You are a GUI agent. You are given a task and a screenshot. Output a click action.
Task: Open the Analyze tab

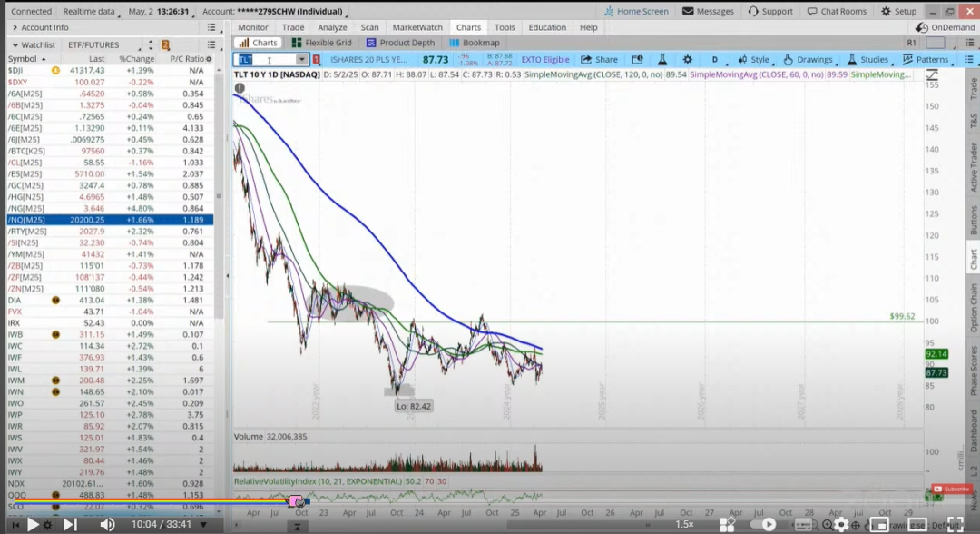coord(332,27)
